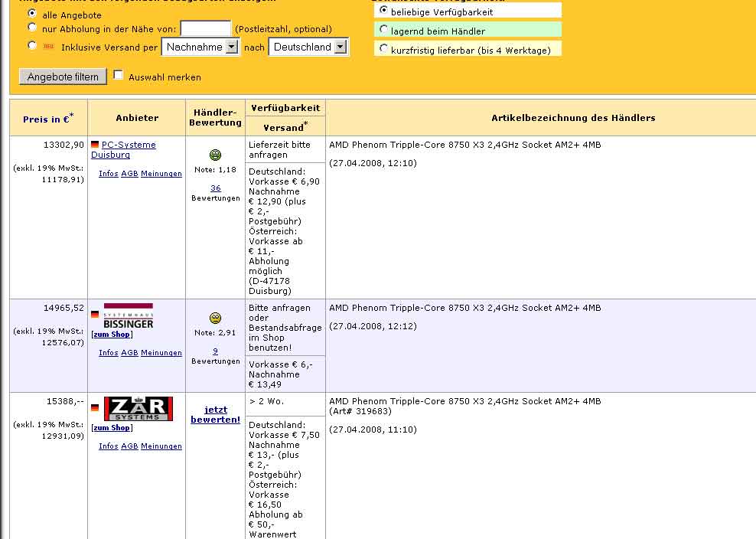Click the '36' Bewertungen link
This screenshot has width=756, height=539.
coord(216,188)
